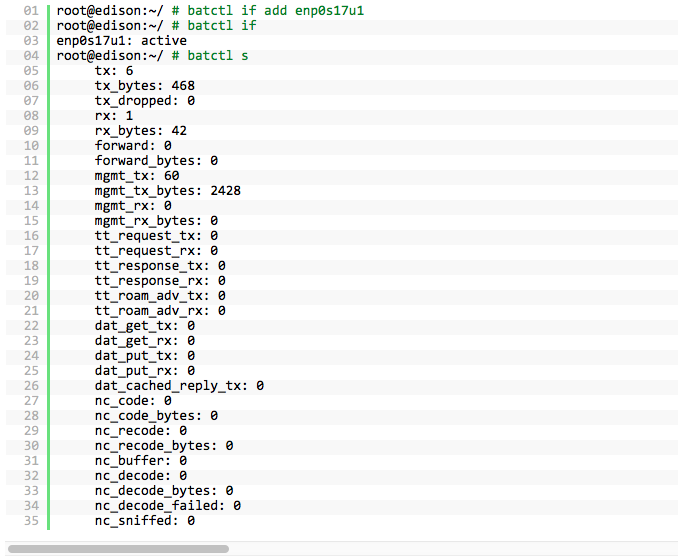Click the 'batctl if' command on line 02

click(222, 26)
